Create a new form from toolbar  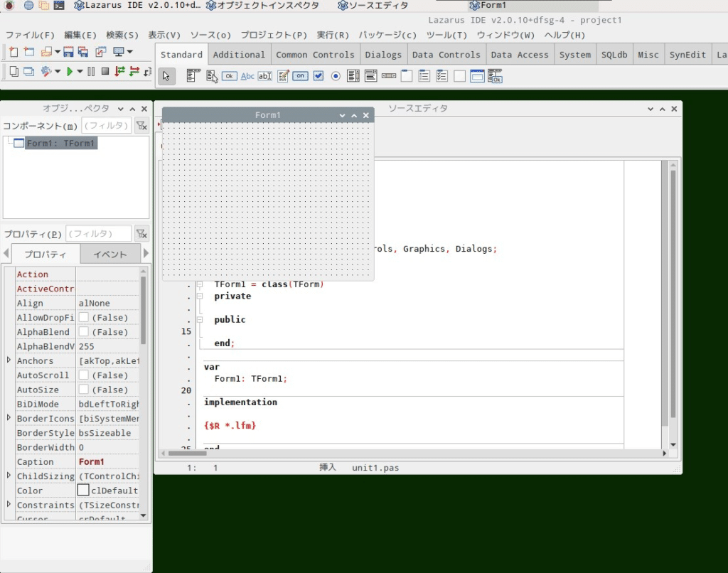point(29,52)
